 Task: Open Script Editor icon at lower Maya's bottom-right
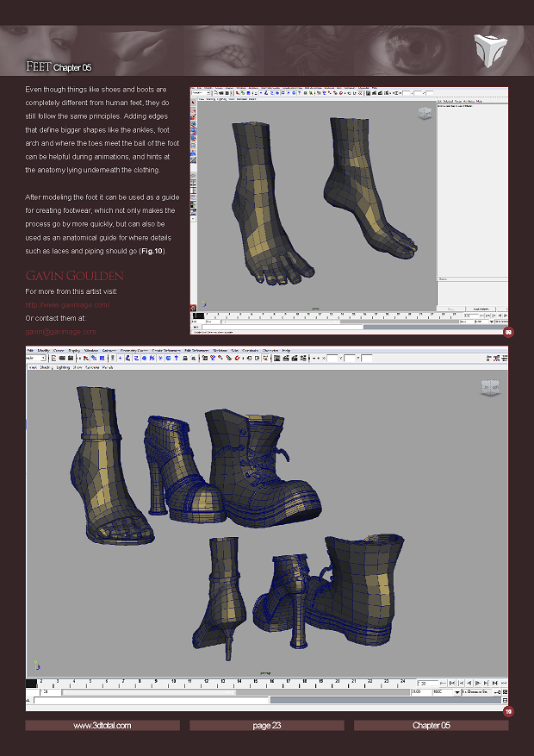pos(505,701)
